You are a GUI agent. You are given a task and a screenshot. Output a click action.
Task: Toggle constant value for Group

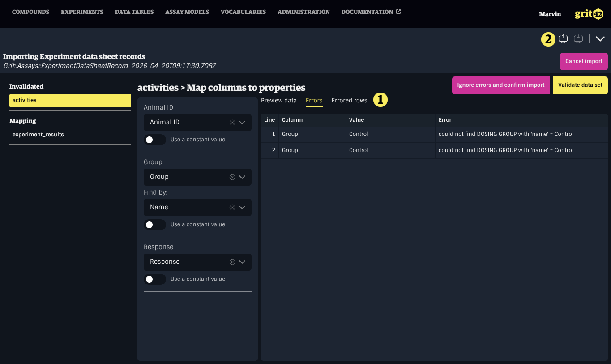point(155,225)
